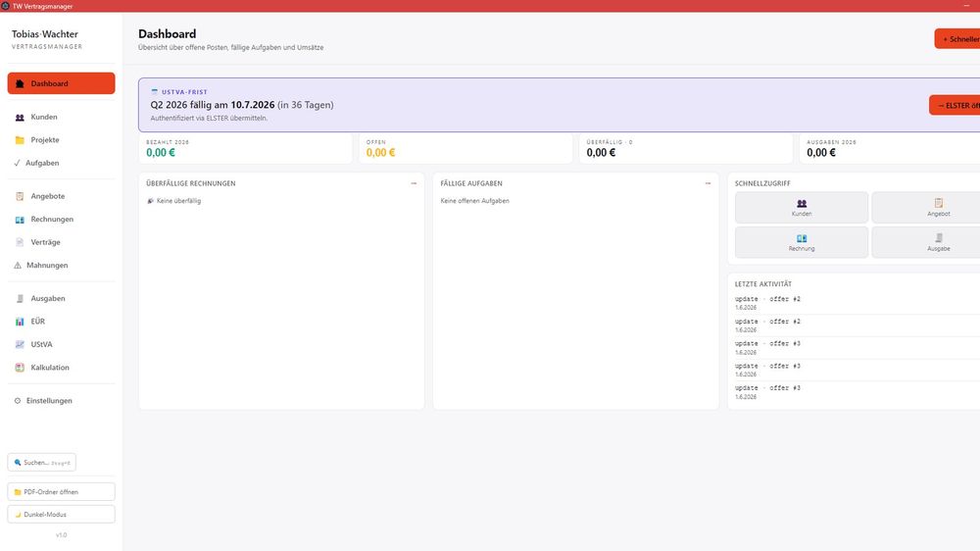Click 'Keine überfällig' text
The height and width of the screenshot is (551, 980).
tap(178, 201)
